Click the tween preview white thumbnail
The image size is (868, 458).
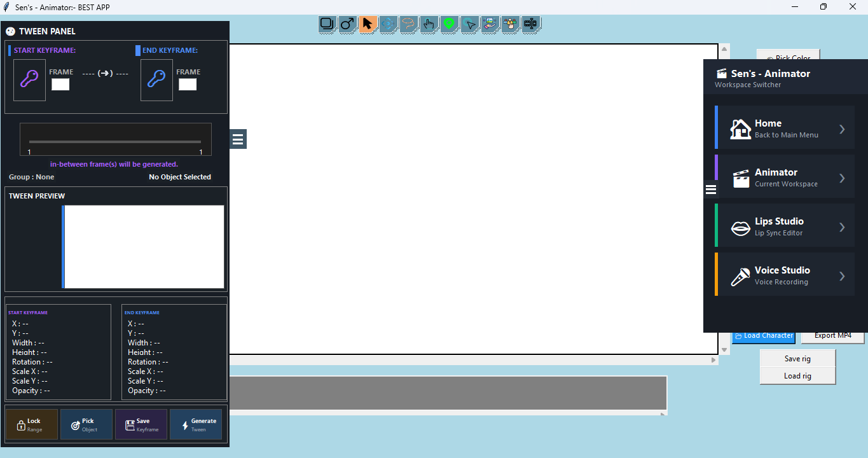click(x=144, y=247)
